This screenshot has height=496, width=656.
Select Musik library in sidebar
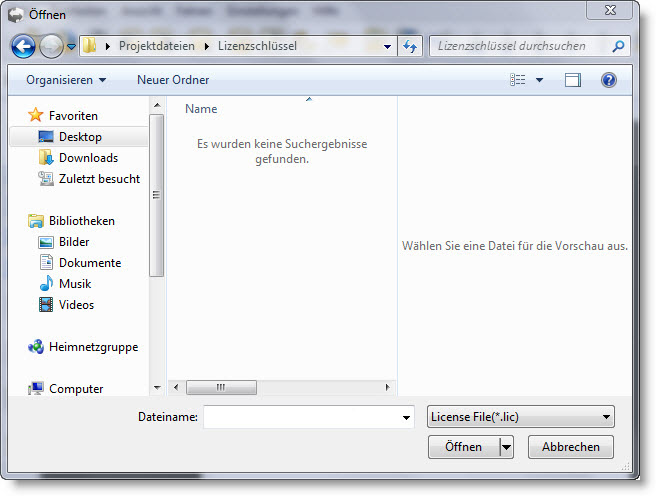point(75,284)
